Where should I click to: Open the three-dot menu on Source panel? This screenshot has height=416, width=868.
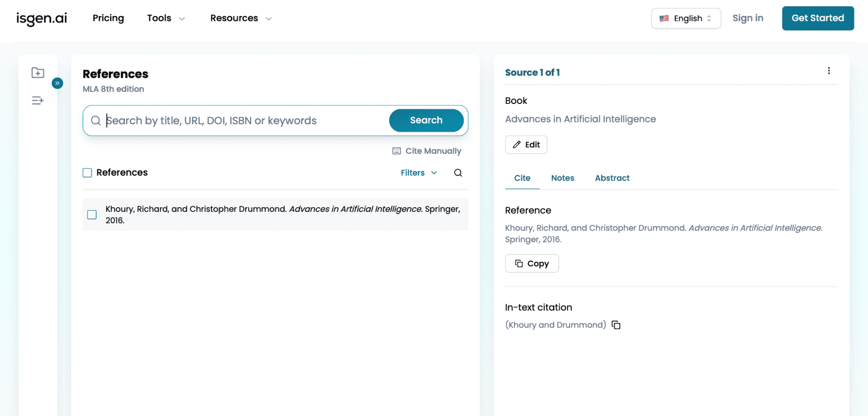829,70
